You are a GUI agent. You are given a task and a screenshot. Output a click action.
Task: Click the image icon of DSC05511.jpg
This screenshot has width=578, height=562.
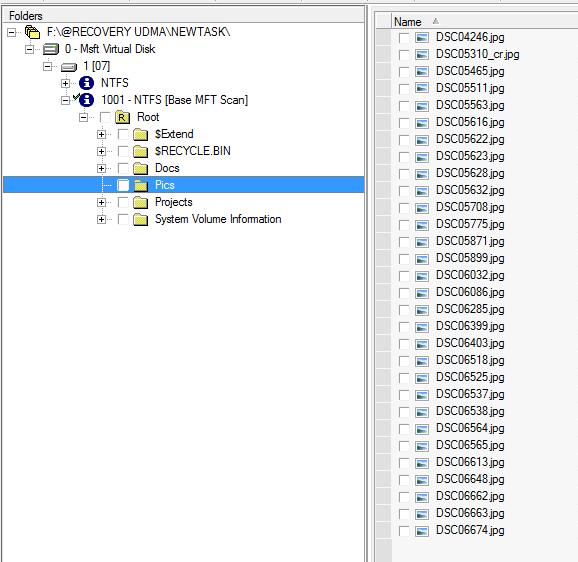[x=422, y=88]
